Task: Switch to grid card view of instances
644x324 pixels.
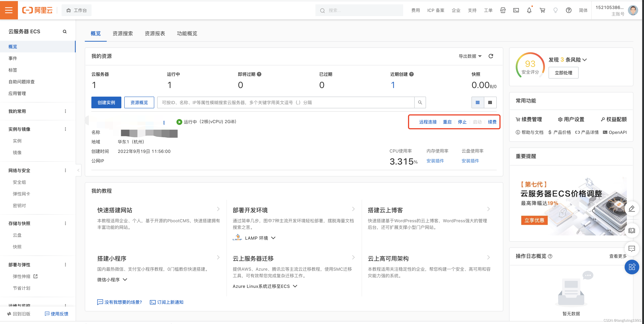Action: 490,102
